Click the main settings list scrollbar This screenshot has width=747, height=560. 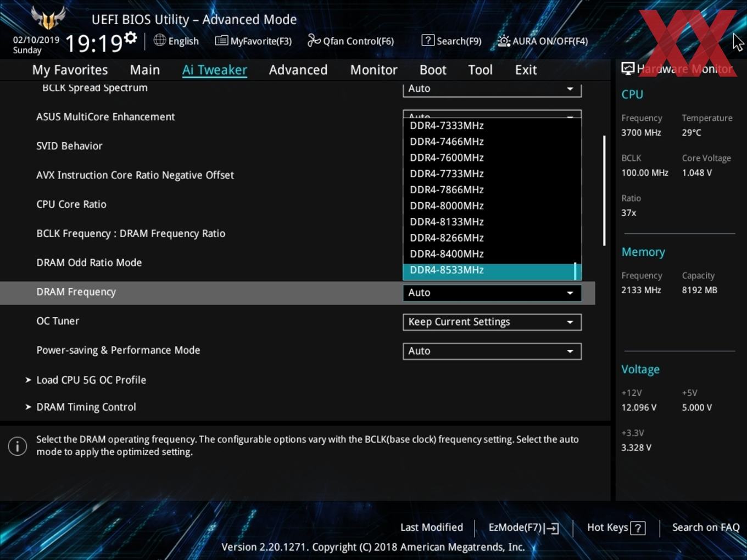604,191
